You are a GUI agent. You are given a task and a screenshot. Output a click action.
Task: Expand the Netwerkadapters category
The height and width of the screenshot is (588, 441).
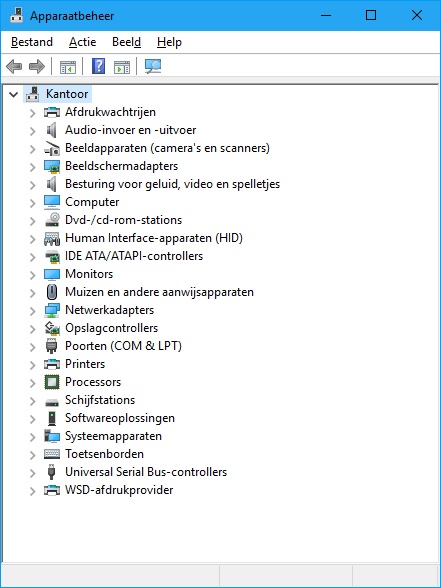click(33, 310)
